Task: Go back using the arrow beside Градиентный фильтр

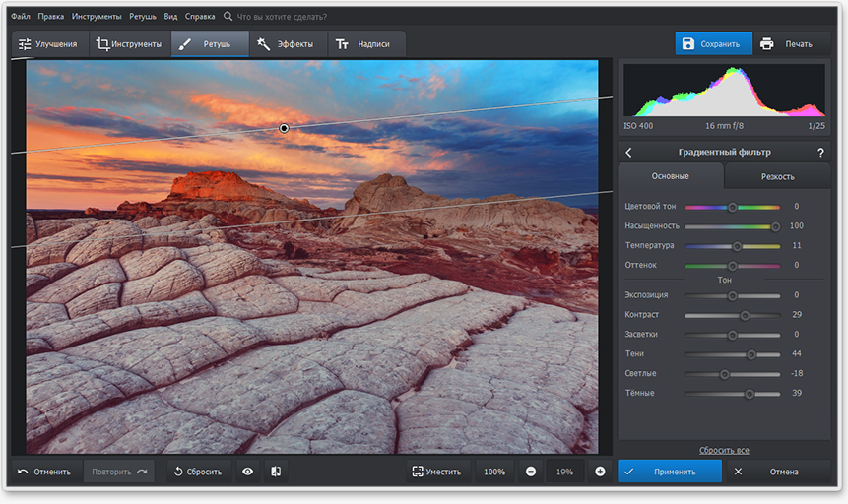Action: coord(628,153)
